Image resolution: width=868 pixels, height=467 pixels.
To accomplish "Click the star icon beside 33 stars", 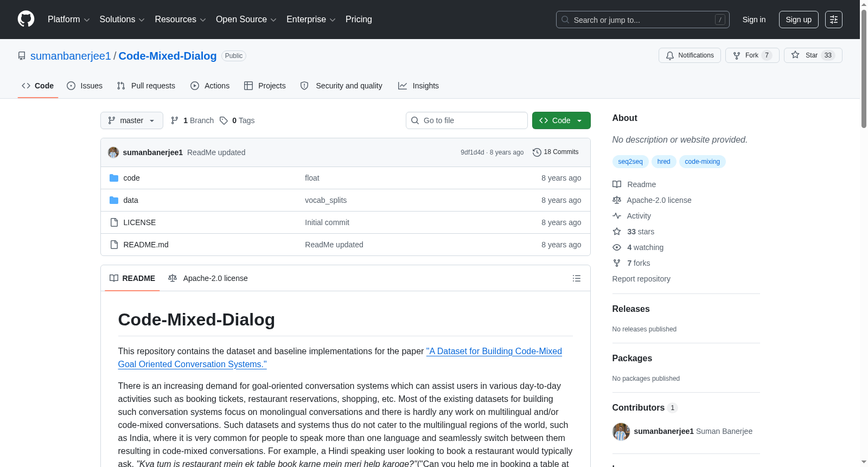I will tap(617, 232).
